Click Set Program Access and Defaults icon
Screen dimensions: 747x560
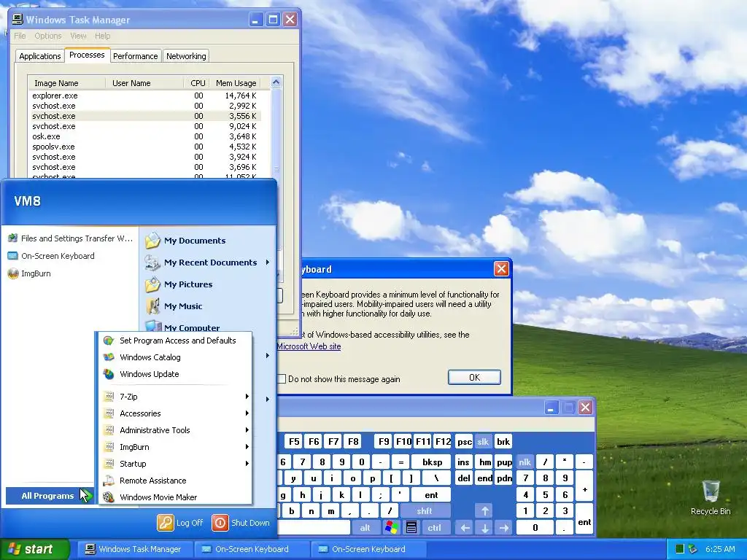click(x=109, y=341)
